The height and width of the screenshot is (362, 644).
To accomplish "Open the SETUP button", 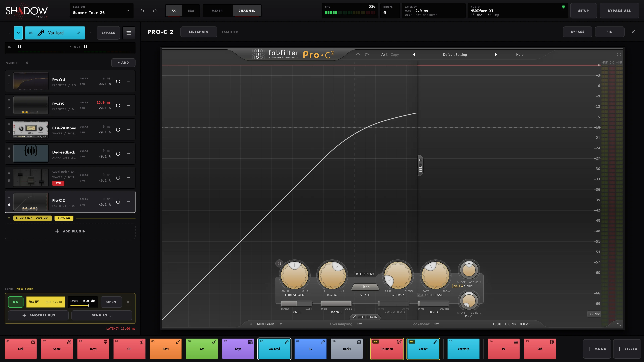I will tap(583, 11).
